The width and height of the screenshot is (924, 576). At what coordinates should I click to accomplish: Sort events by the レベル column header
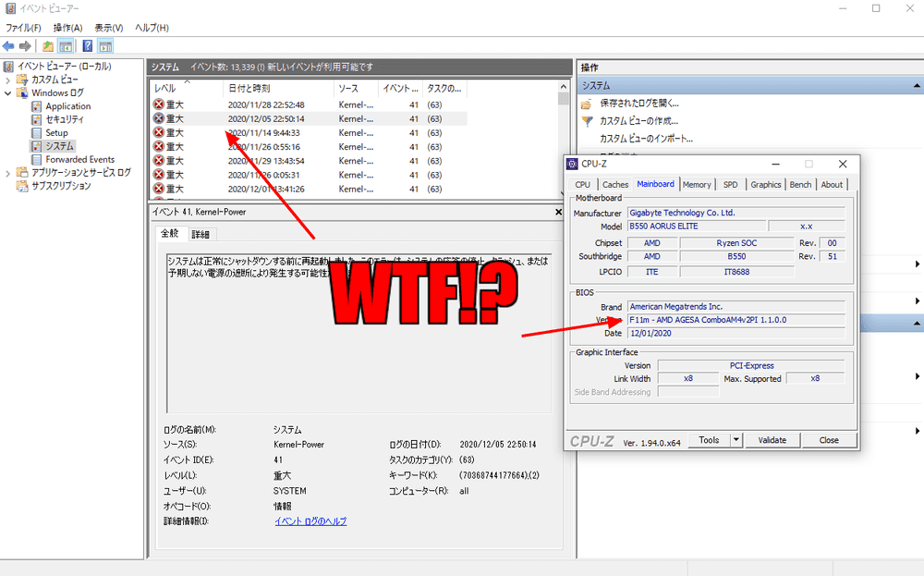click(187, 88)
